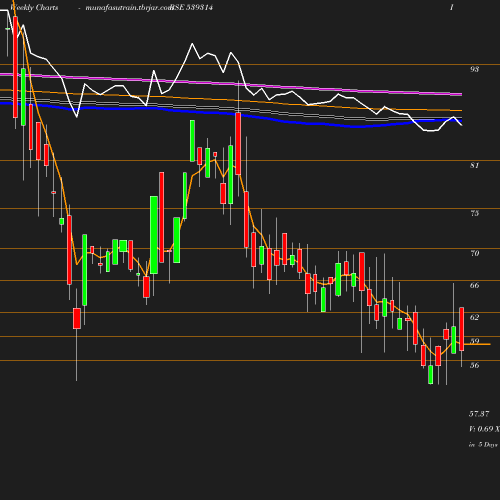The height and width of the screenshot is (500, 500).
Task: Click the "in 5 Days" text
Action: (483, 445)
